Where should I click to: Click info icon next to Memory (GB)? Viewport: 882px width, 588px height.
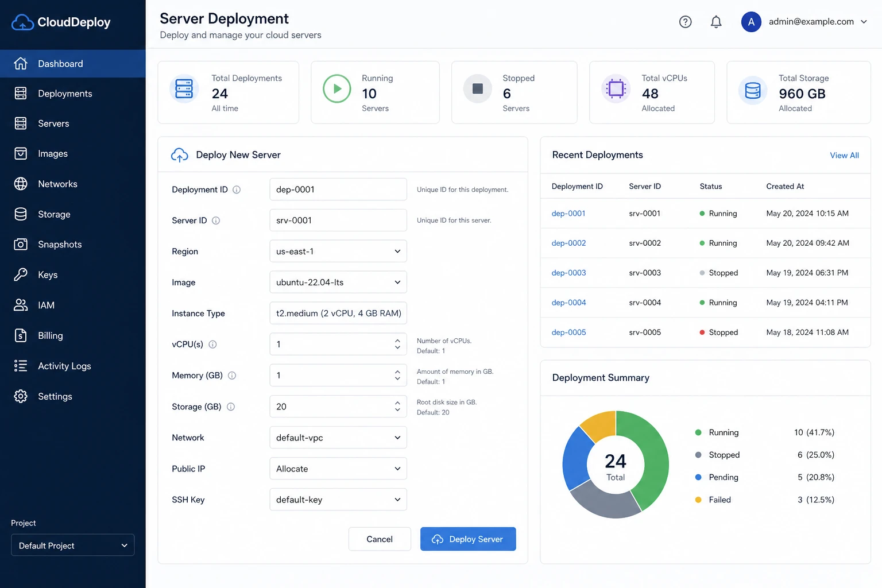coord(232,376)
